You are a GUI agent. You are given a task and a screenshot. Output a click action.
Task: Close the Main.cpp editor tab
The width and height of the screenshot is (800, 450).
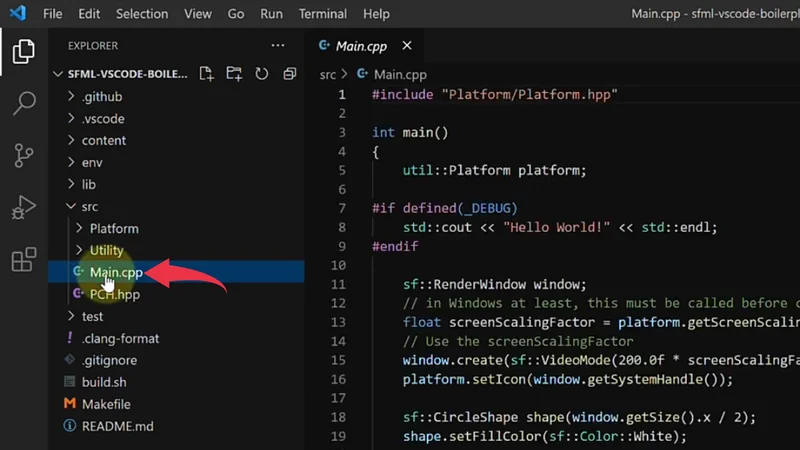coord(407,46)
